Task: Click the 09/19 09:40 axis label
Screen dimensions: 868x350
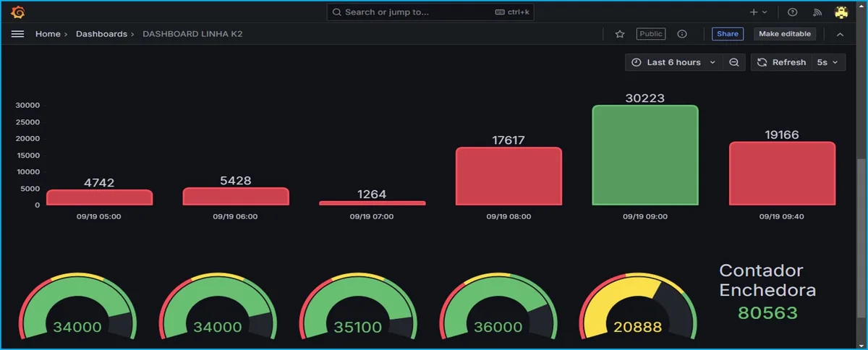Action: 783,216
